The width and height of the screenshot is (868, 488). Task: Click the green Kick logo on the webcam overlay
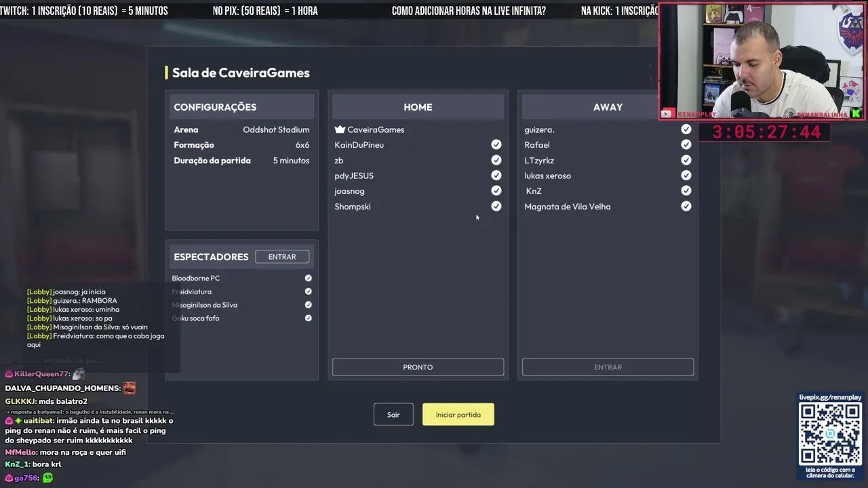point(856,113)
